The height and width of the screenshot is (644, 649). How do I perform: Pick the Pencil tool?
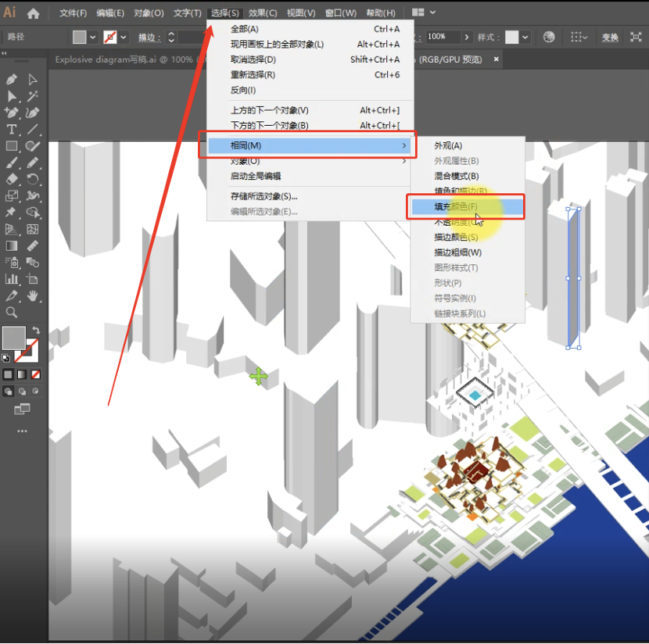pos(33,163)
